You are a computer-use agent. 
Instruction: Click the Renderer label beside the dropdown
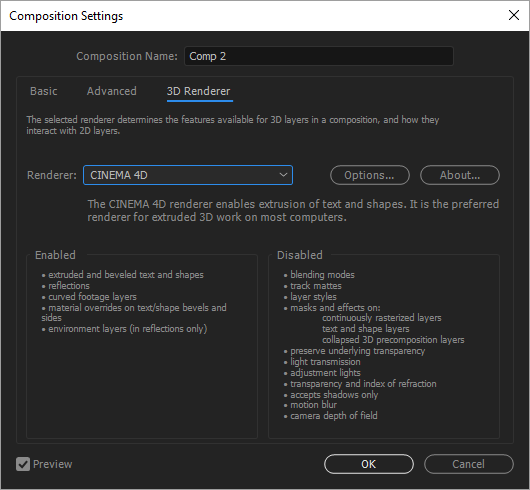click(52, 175)
